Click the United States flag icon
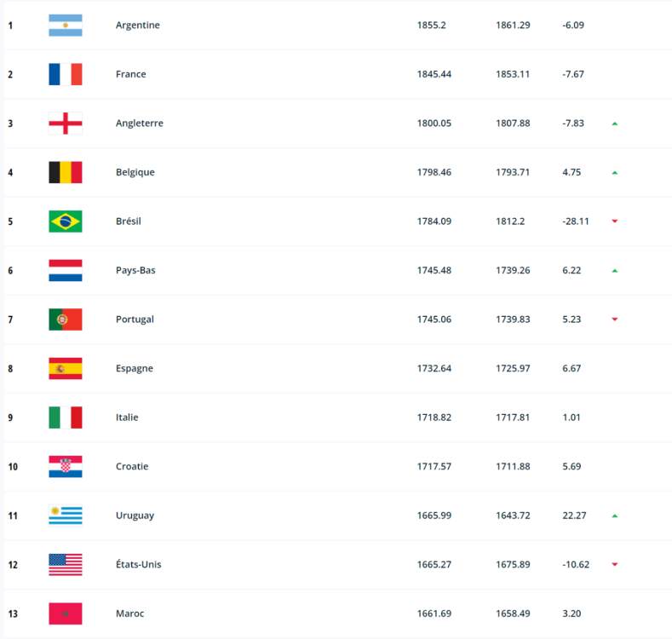This screenshot has width=672, height=639. (66, 564)
